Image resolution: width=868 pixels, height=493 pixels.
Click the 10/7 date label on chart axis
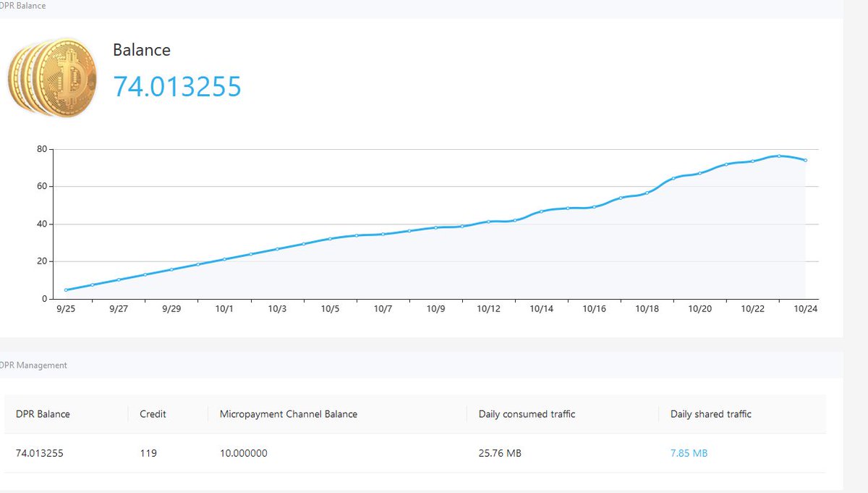tap(383, 308)
